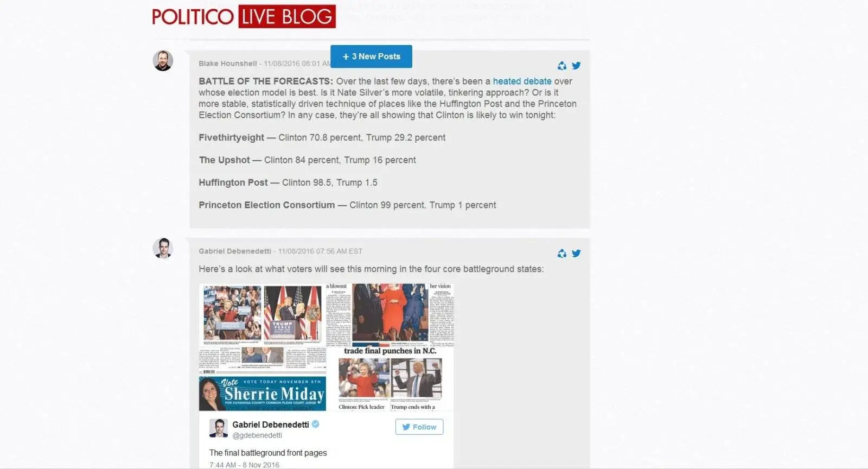Load the 3 New Posts
This screenshot has width=868, height=469.
click(371, 56)
